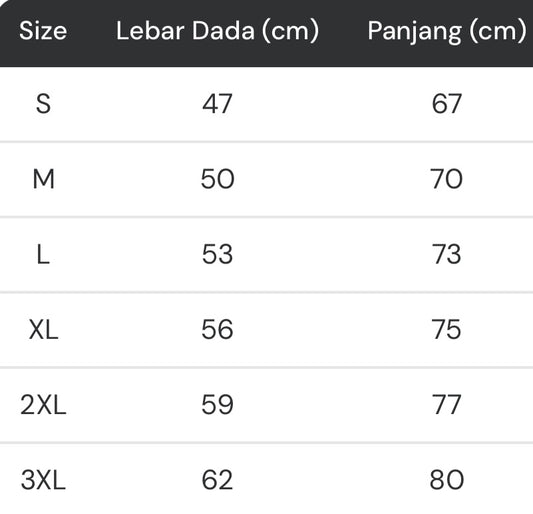Select length value 73

(447, 255)
